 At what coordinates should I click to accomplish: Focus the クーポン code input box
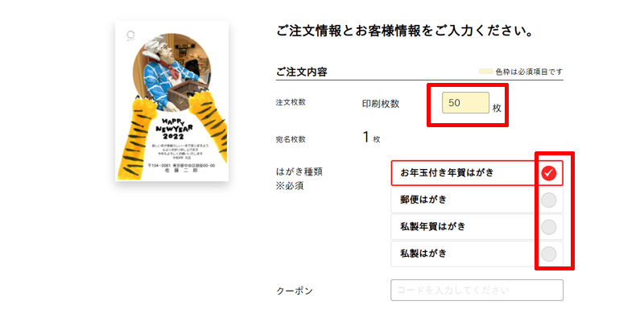477,291
